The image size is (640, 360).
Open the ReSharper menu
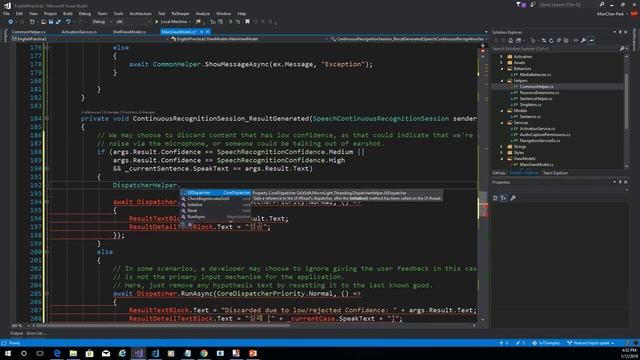point(180,13)
